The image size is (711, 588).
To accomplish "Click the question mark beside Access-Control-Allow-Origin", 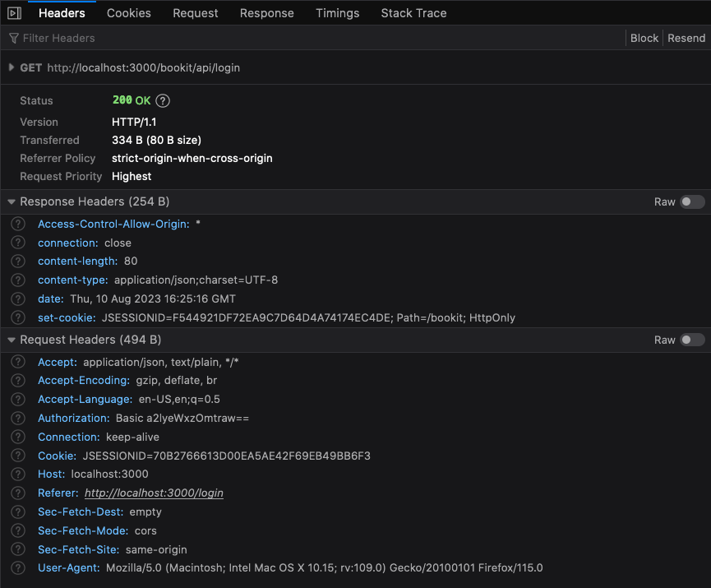I will tap(17, 224).
